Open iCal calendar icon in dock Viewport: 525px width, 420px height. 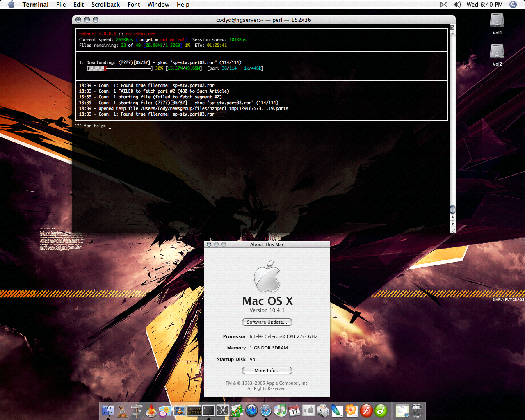point(294,411)
